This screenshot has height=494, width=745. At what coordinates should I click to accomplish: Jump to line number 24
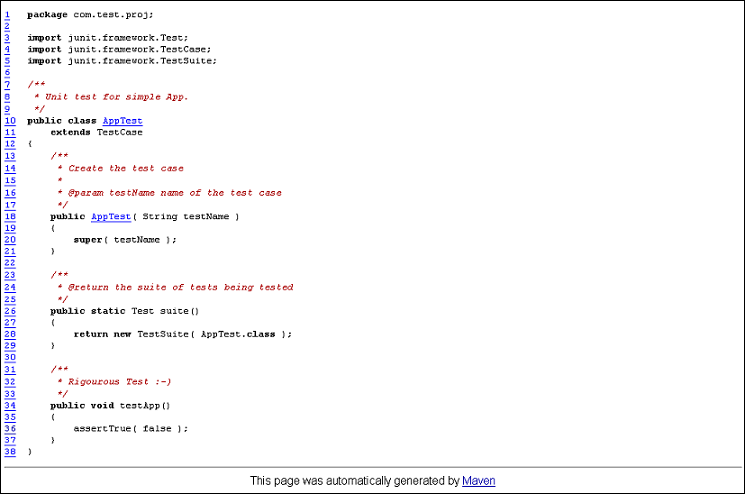[x=9, y=287]
